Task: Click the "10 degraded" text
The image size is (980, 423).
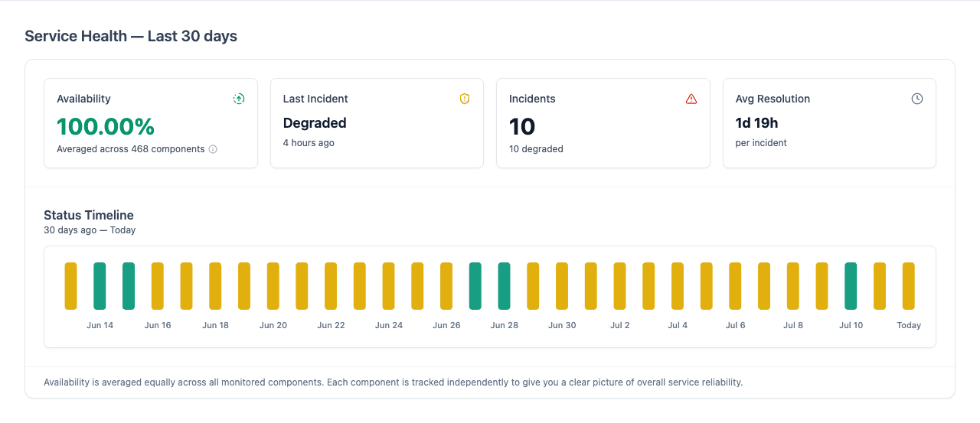Action: [x=536, y=149]
